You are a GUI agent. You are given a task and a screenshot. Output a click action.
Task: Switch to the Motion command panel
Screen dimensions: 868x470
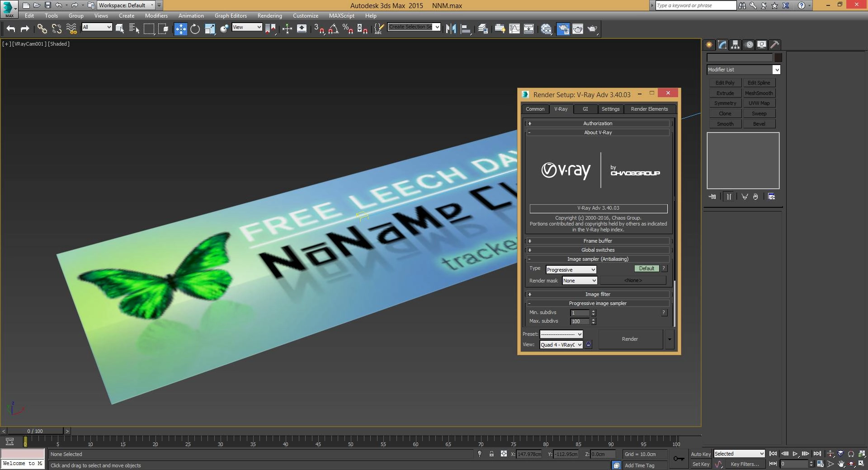point(749,44)
